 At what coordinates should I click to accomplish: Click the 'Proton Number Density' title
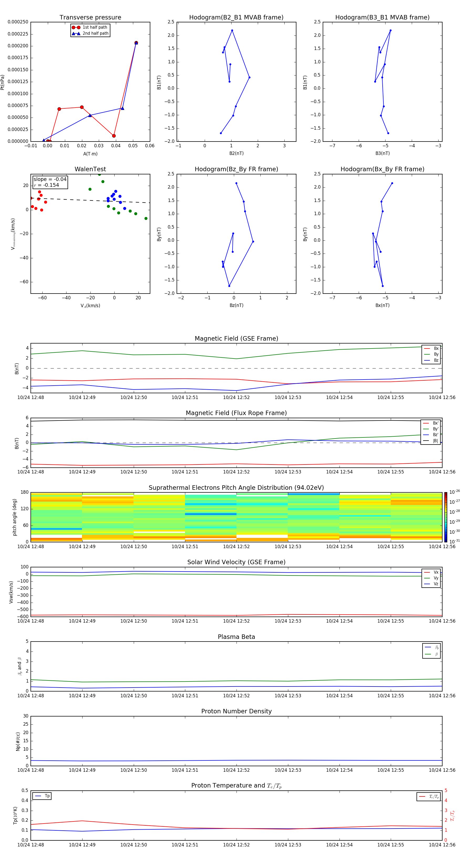(x=236, y=711)
